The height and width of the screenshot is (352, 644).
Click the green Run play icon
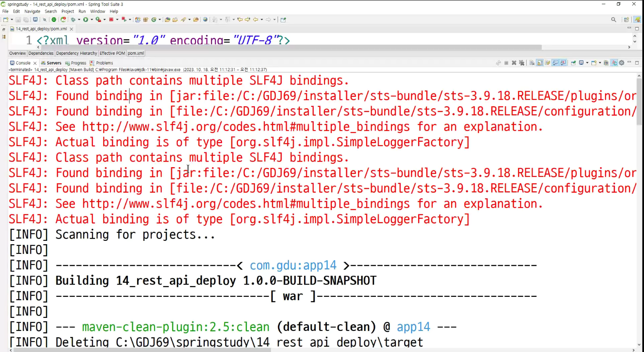click(85, 19)
